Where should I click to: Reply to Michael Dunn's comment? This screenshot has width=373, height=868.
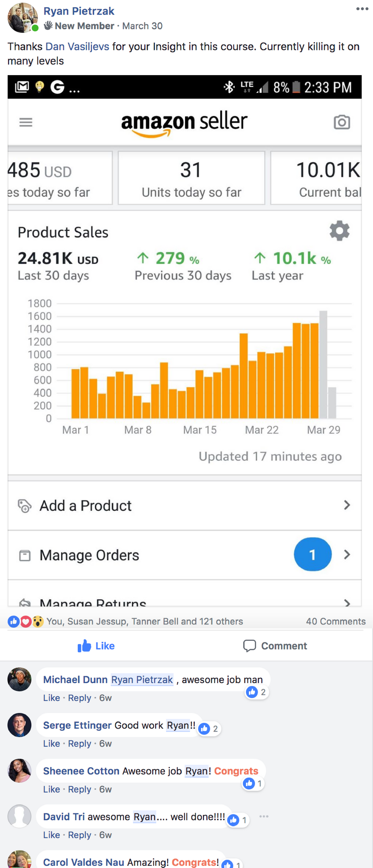pyautogui.click(x=80, y=698)
